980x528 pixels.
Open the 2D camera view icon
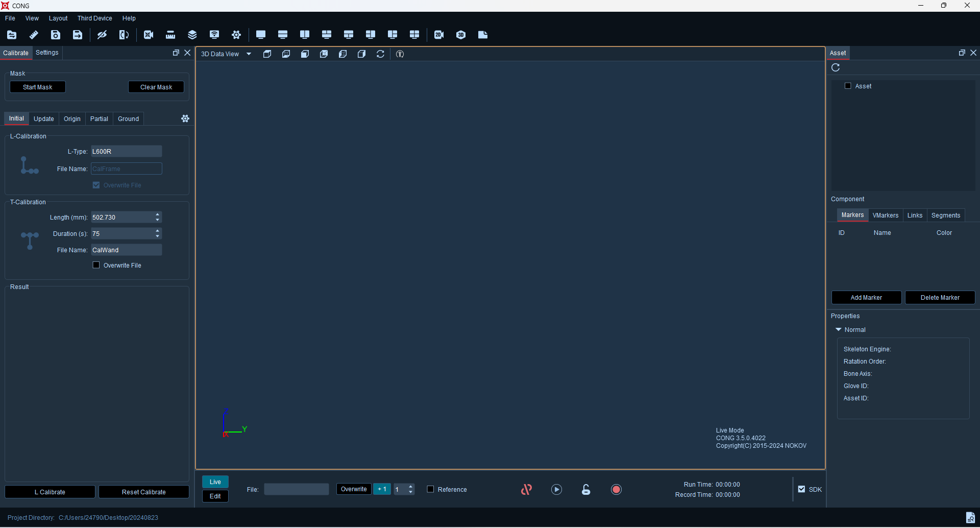point(439,35)
